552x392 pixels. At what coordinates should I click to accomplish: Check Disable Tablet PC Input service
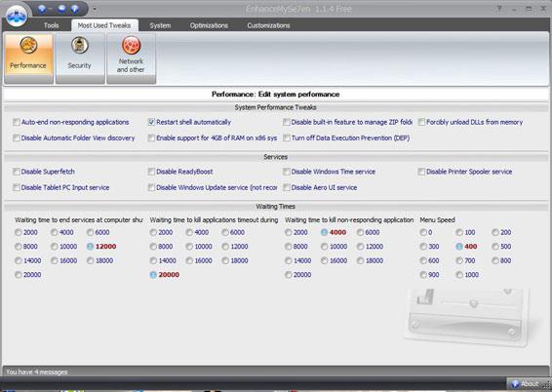[17, 187]
